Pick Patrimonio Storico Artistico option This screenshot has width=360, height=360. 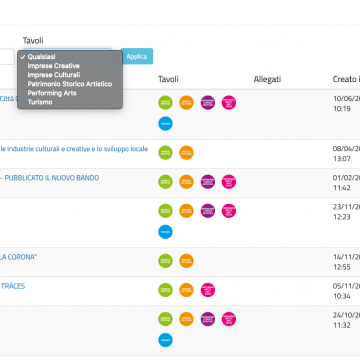tap(70, 84)
